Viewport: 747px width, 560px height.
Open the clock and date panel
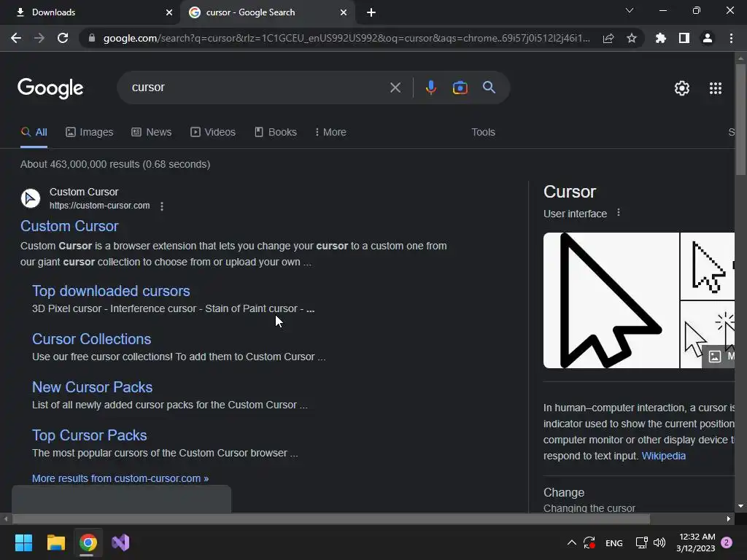pyautogui.click(x=695, y=542)
